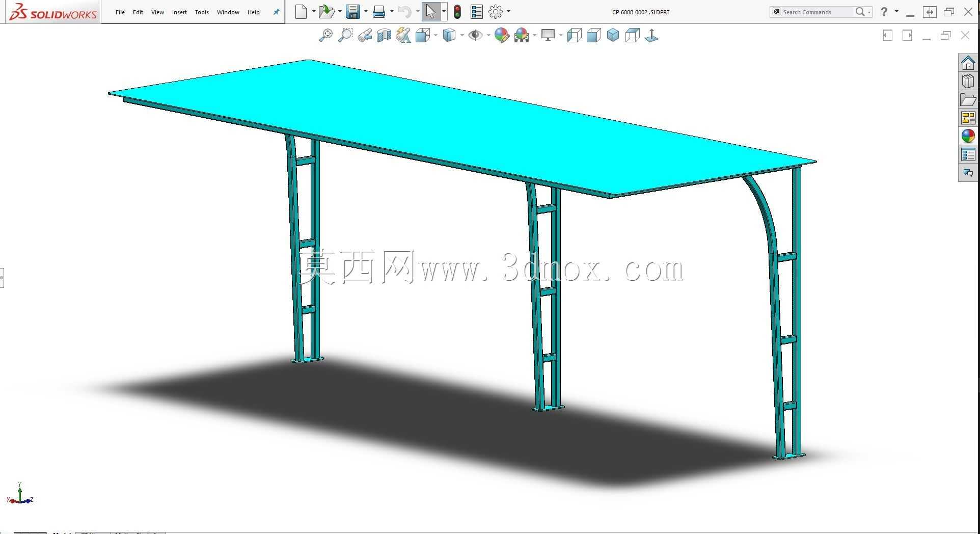Expand the Undo history dropdown
Image resolution: width=980 pixels, height=534 pixels.
(418, 12)
